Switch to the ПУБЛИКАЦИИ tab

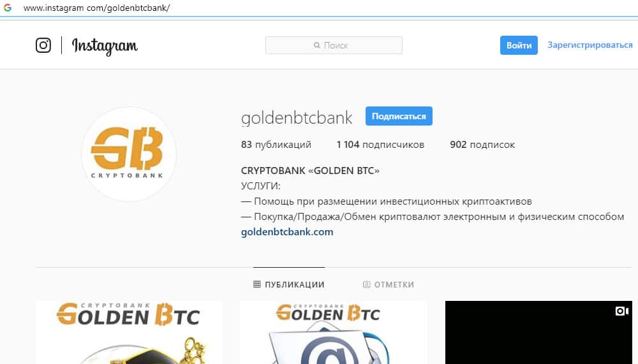[289, 284]
